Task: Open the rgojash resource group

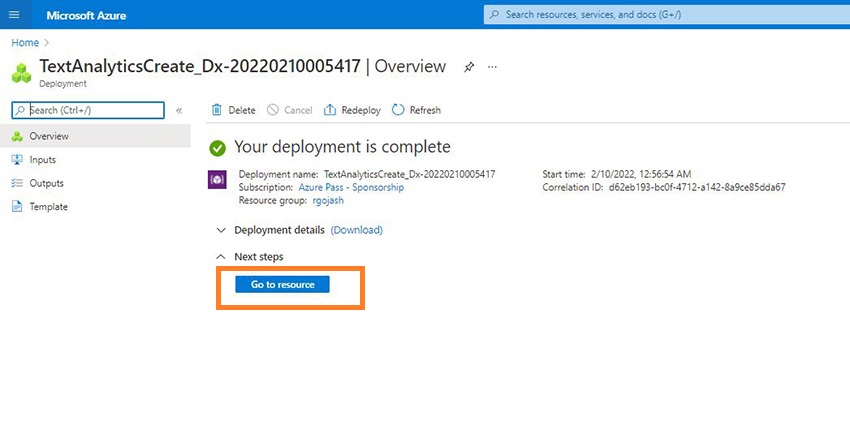Action: 328,200
